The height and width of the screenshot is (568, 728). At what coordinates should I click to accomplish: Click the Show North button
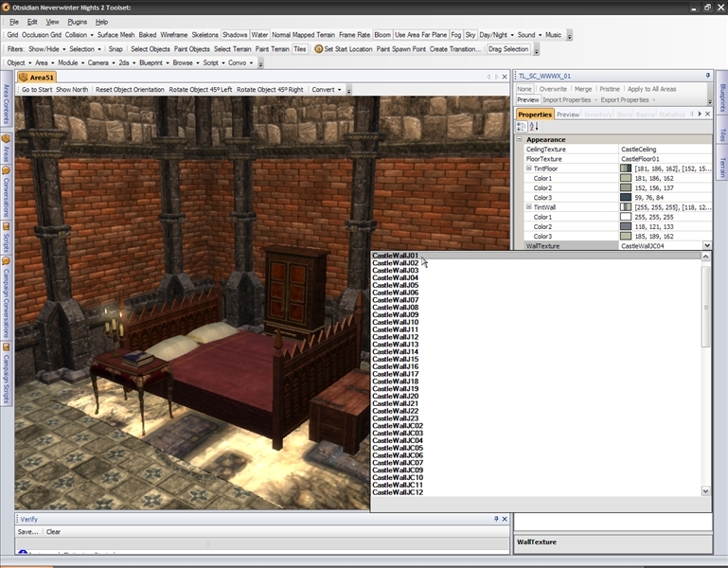[72, 90]
